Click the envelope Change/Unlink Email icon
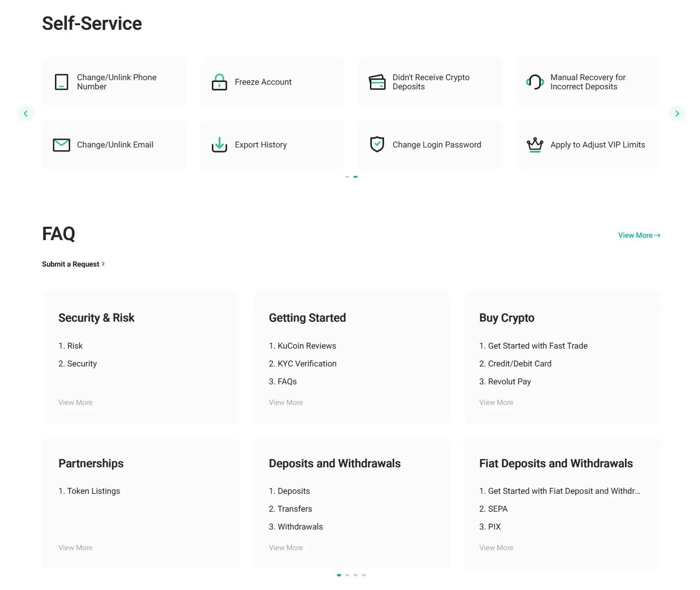This screenshot has height=590, width=700. click(x=61, y=145)
